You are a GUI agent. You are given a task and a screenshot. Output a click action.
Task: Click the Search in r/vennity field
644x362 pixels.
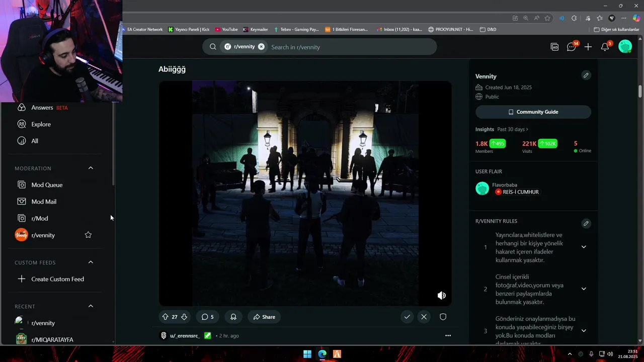coord(351,47)
